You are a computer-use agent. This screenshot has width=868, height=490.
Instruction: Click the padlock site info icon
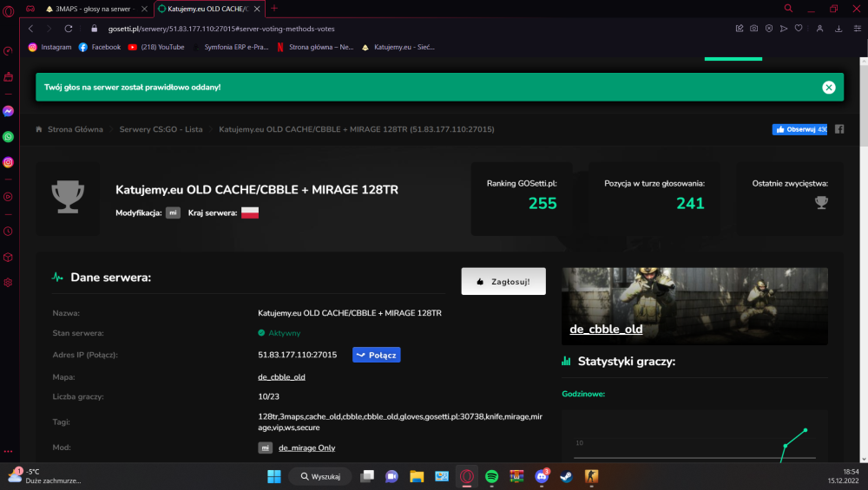pyautogui.click(x=94, y=29)
